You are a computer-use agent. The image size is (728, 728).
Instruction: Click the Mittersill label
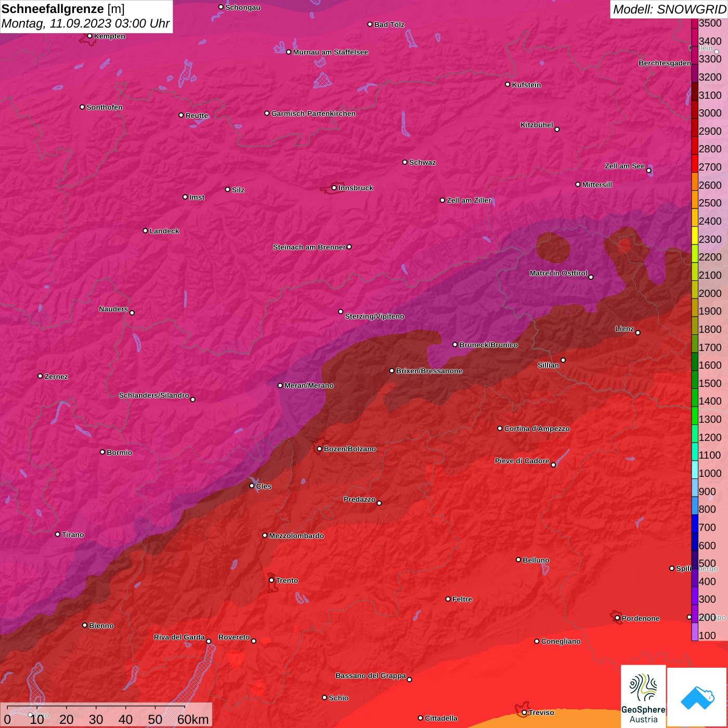[597, 185]
